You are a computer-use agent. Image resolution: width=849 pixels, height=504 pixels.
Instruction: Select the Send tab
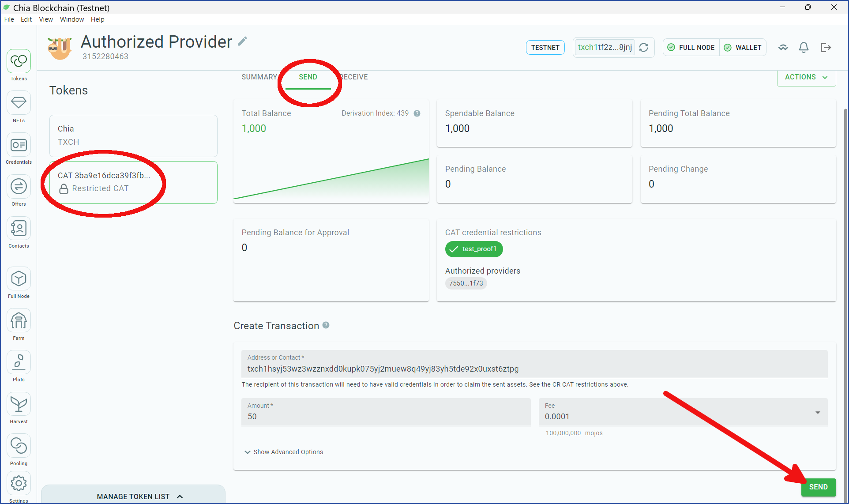pyautogui.click(x=308, y=78)
